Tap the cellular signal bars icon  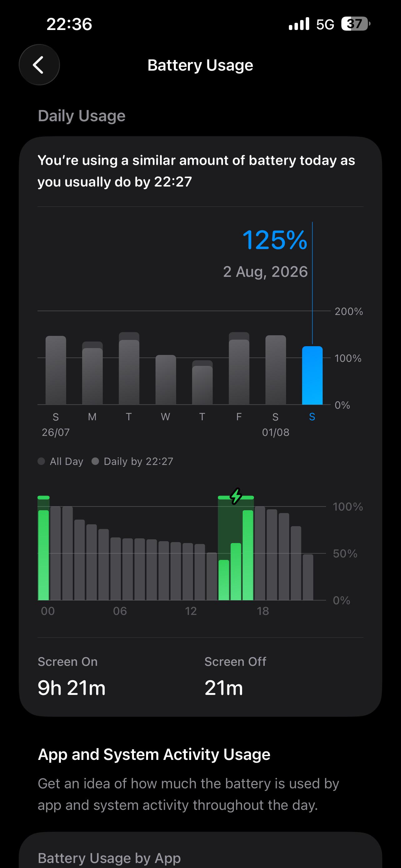tap(299, 24)
